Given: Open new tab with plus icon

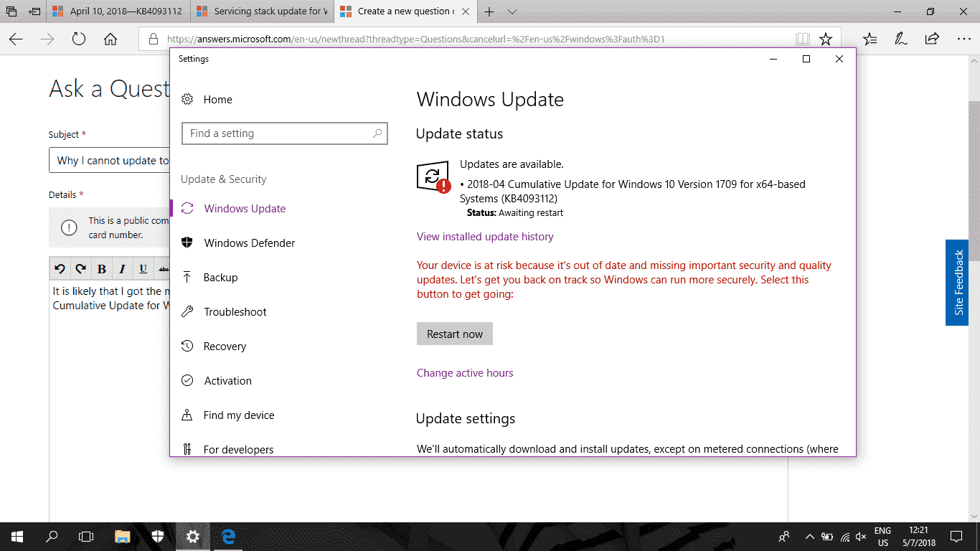Looking at the screenshot, I should click(x=490, y=11).
